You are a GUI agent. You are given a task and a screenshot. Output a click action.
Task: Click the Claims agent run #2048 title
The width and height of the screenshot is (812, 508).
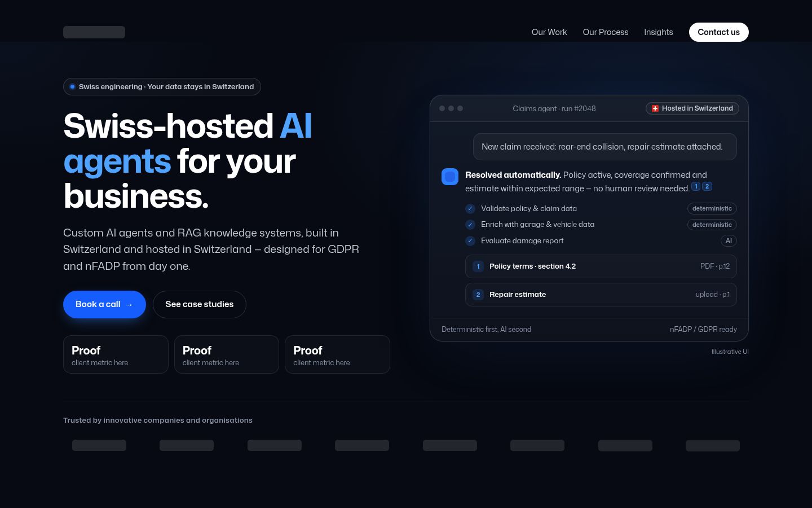pyautogui.click(x=554, y=108)
